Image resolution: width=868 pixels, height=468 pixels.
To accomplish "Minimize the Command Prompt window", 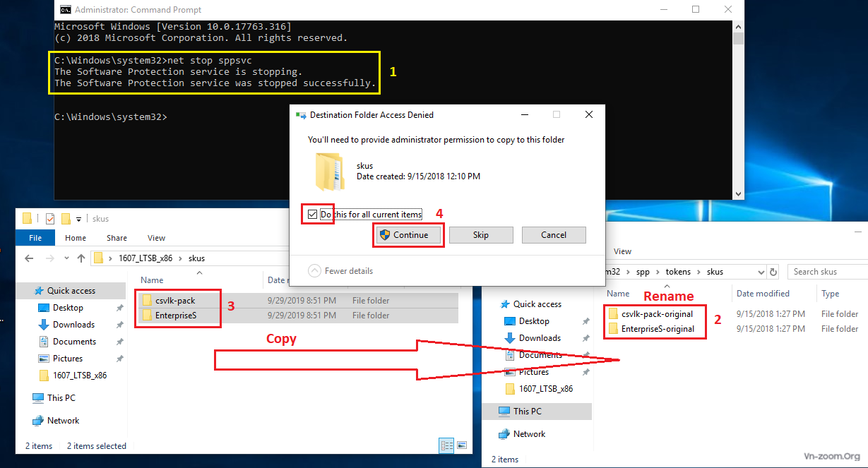I will [663, 9].
